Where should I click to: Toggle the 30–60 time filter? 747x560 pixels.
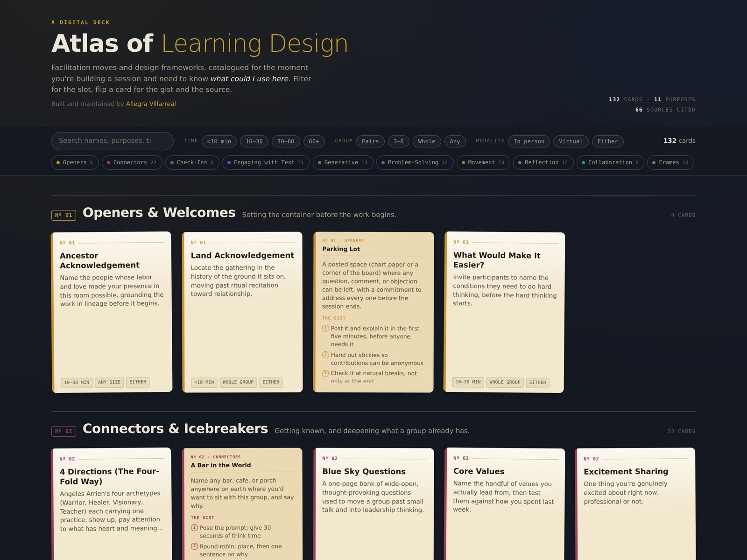286,141
